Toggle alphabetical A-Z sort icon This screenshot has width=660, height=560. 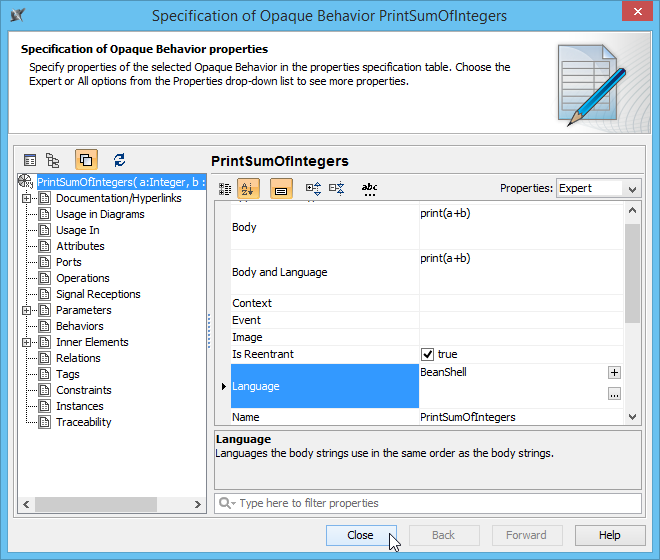coord(249,188)
